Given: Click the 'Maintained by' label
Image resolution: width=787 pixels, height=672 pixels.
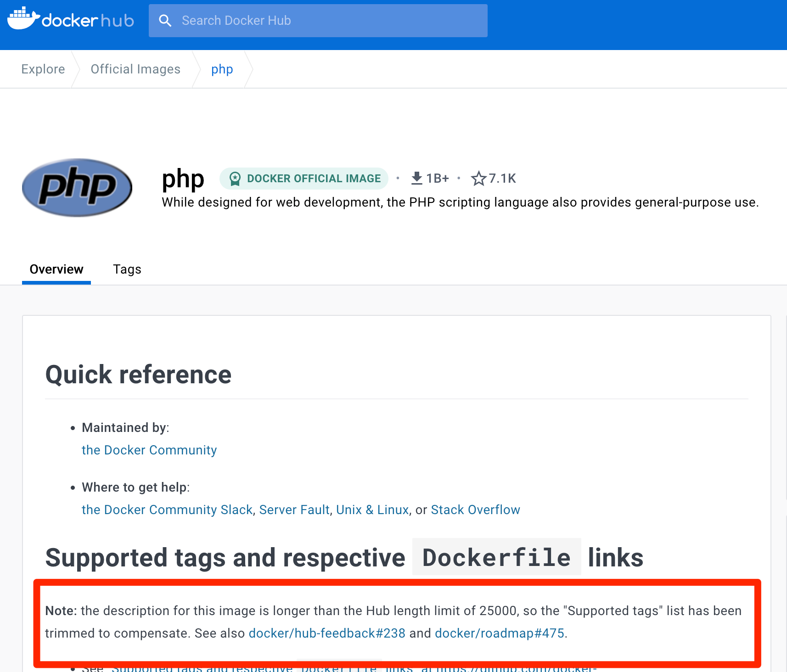Looking at the screenshot, I should [x=125, y=428].
